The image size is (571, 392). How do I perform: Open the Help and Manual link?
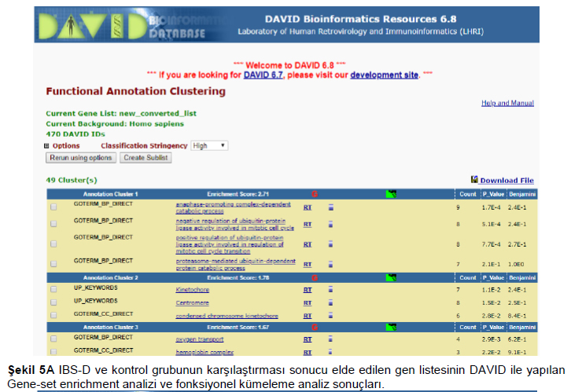coord(507,103)
